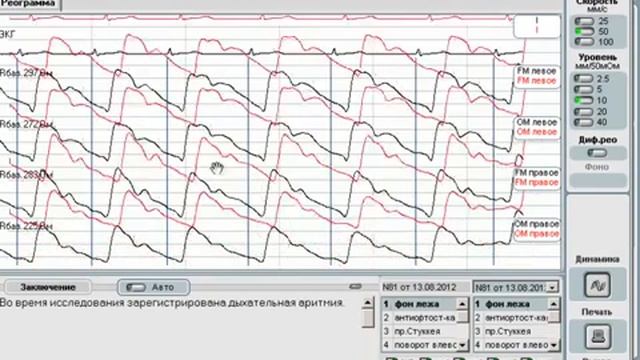Click the black 'OM правое' channel label

536,224
